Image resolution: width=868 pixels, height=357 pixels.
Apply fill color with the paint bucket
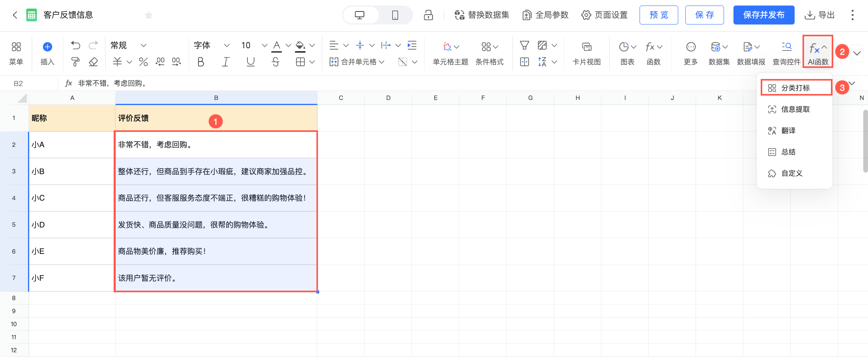click(x=300, y=46)
